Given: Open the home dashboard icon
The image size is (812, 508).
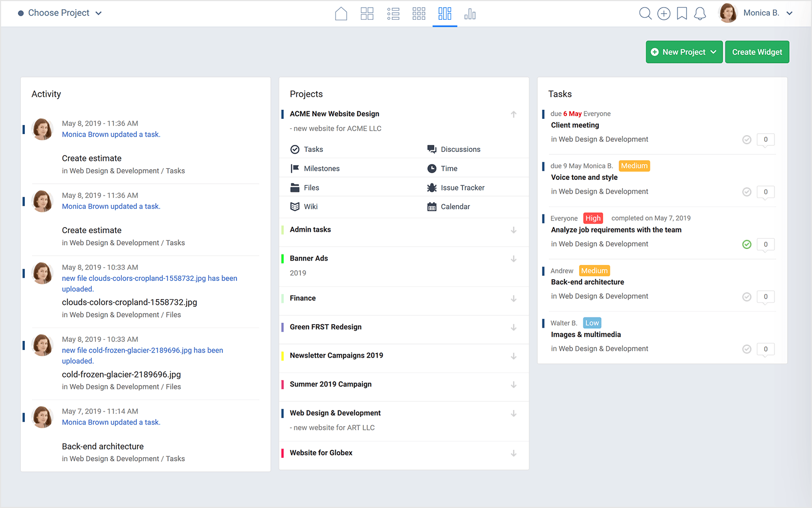Looking at the screenshot, I should 341,14.
